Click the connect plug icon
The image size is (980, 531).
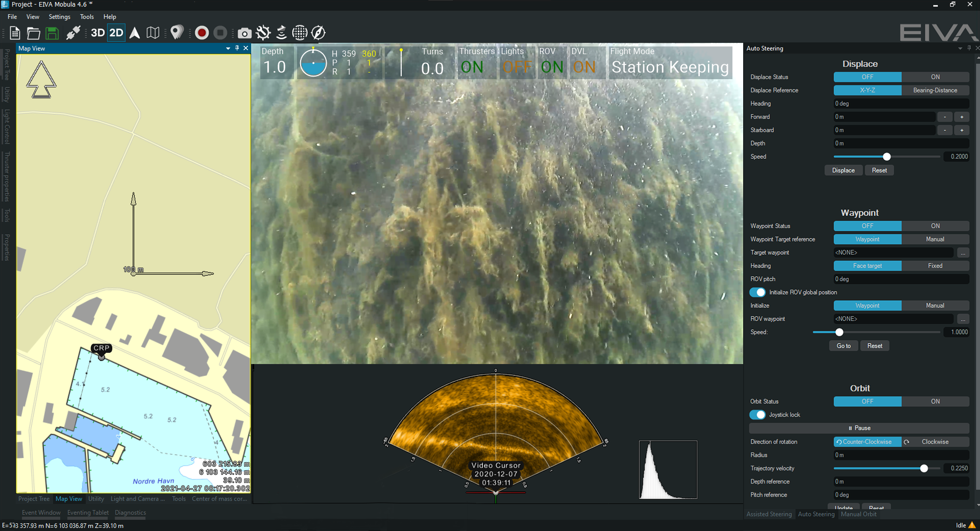(x=73, y=33)
